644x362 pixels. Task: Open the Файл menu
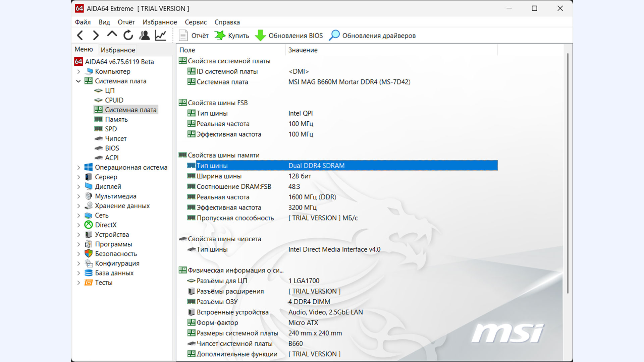[x=83, y=22]
